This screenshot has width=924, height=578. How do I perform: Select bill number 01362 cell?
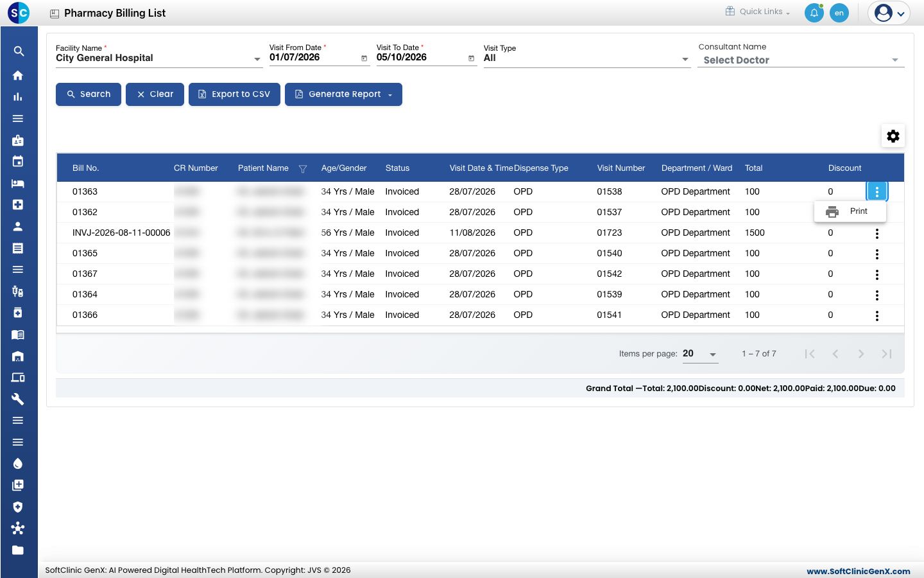(85, 212)
